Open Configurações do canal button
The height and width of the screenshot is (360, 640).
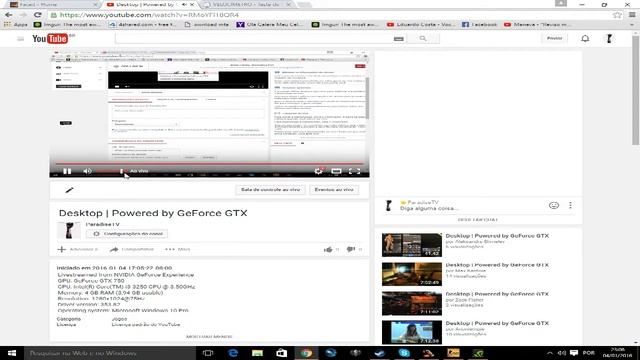pos(127,234)
